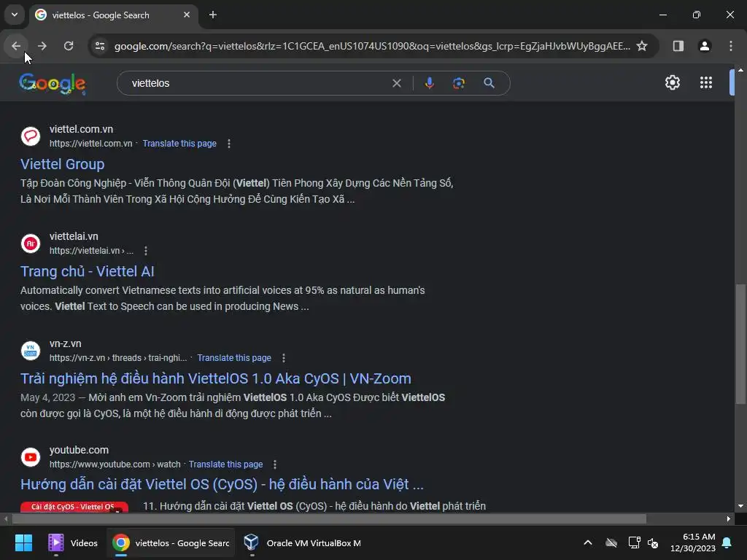747x560 pixels.
Task: Open more options for vn-z.vn result
Action: pos(284,357)
